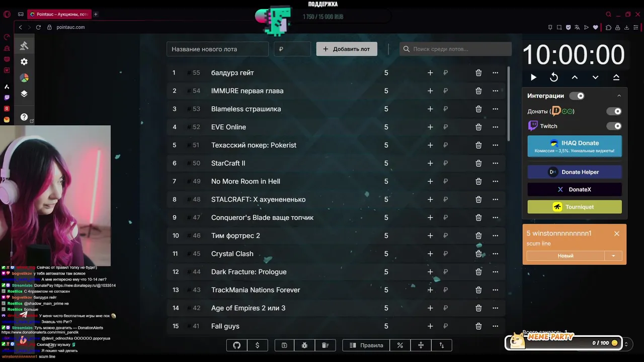Viewport: 644px width, 362px height.
Task: Click the compact rows icon in bottom toolbar
Action: 421,345
